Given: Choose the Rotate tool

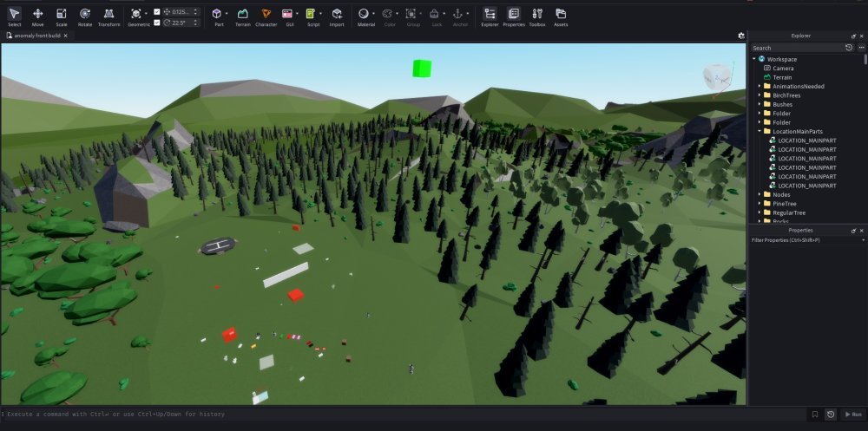Looking at the screenshot, I should 84,16.
